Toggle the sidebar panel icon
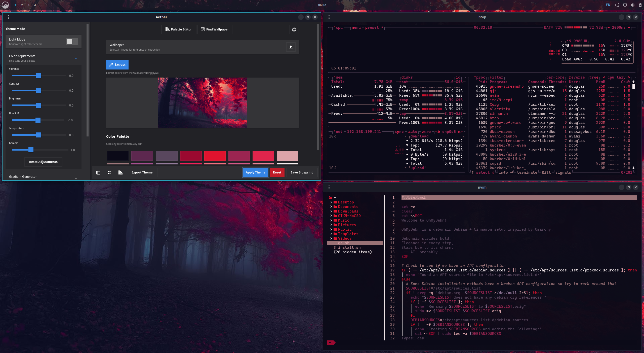 (x=98, y=172)
